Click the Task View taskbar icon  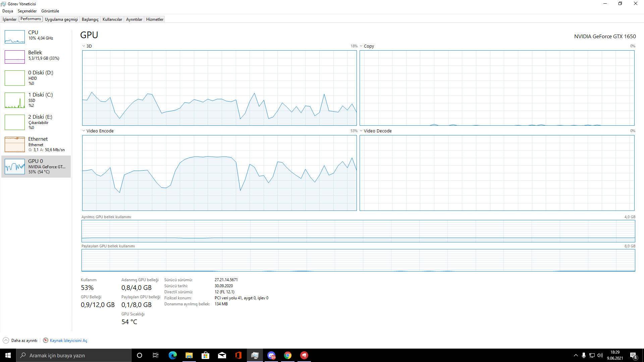[x=156, y=355]
